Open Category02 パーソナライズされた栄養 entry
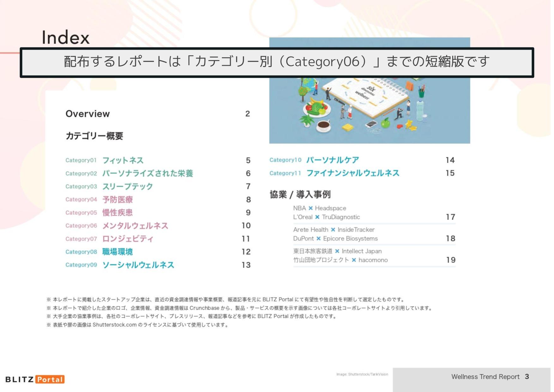 [147, 174]
